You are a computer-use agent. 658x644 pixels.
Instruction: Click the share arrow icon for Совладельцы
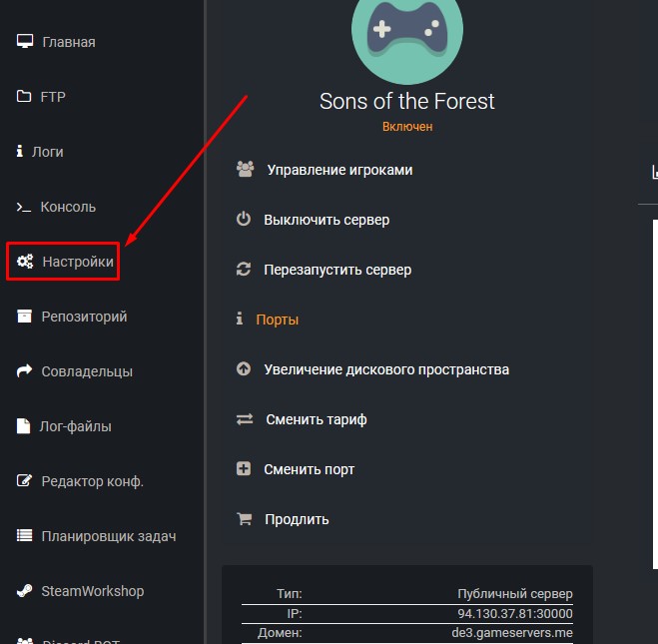pos(25,371)
